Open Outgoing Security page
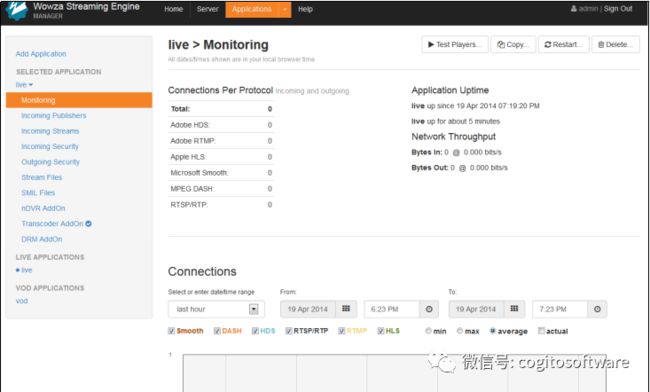Image resolution: width=650 pixels, height=392 pixels. click(x=51, y=162)
